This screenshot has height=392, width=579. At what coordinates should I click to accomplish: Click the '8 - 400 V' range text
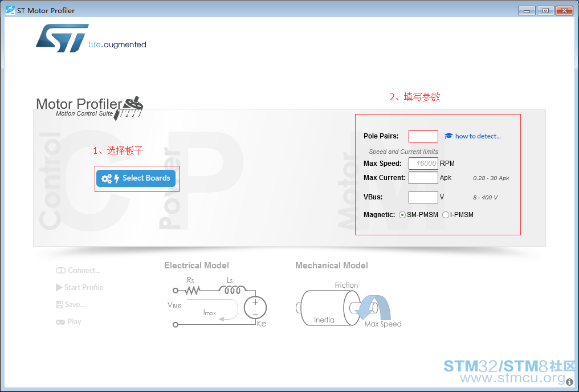click(486, 198)
